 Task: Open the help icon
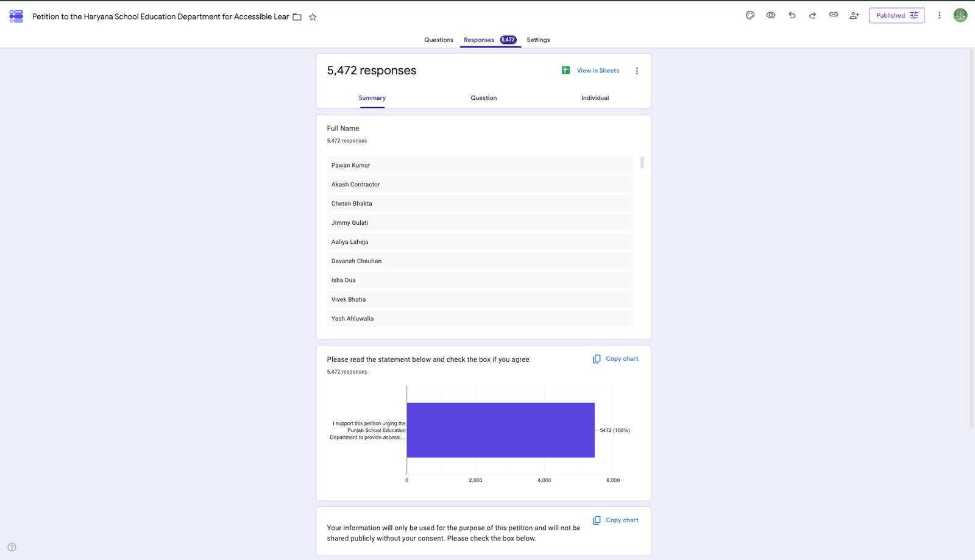pos(12,547)
